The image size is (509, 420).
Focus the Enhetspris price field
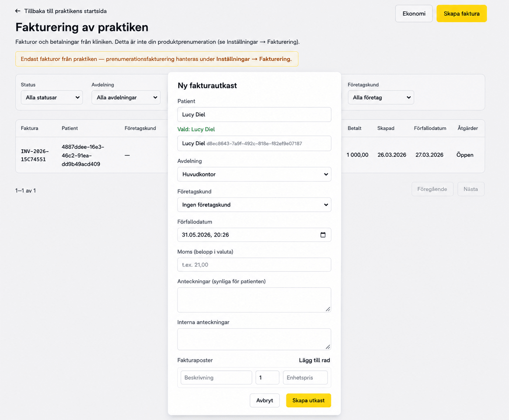(x=305, y=378)
